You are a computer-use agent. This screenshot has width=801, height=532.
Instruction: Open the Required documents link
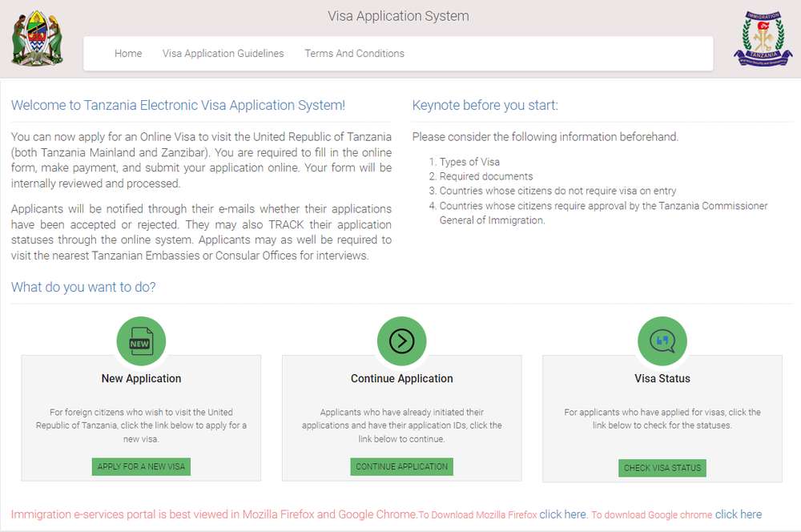point(485,176)
